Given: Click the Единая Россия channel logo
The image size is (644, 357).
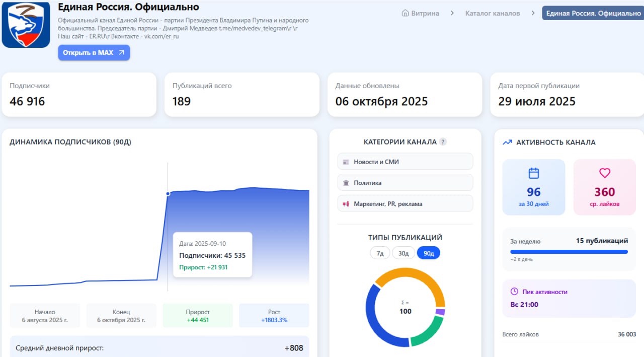Looking at the screenshot, I should click(x=26, y=24).
